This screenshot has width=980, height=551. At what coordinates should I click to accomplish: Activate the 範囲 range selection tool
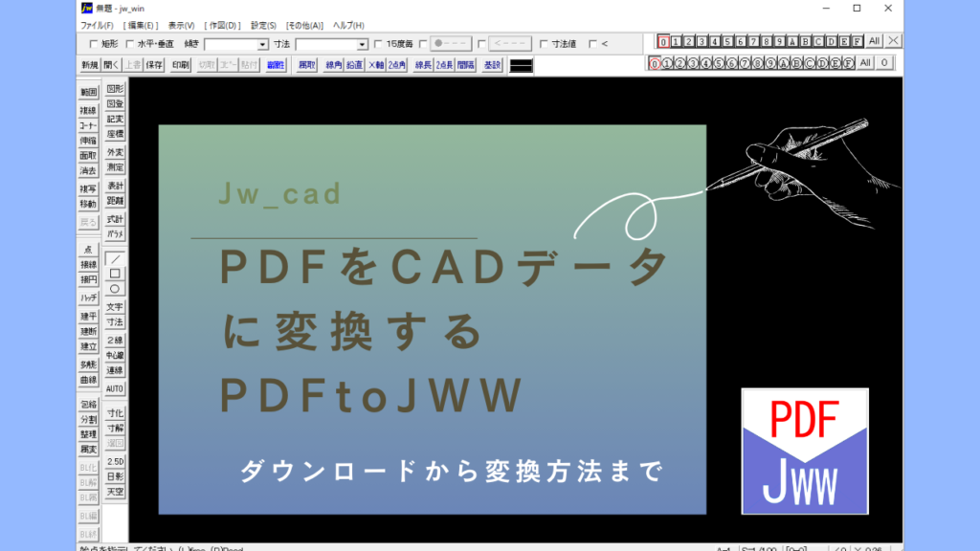point(86,92)
